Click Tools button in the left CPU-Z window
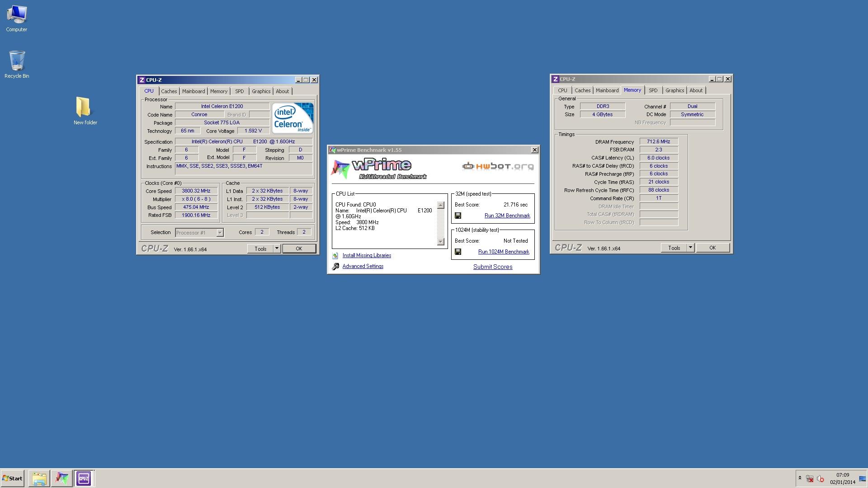This screenshot has width=868, height=488. 260,249
